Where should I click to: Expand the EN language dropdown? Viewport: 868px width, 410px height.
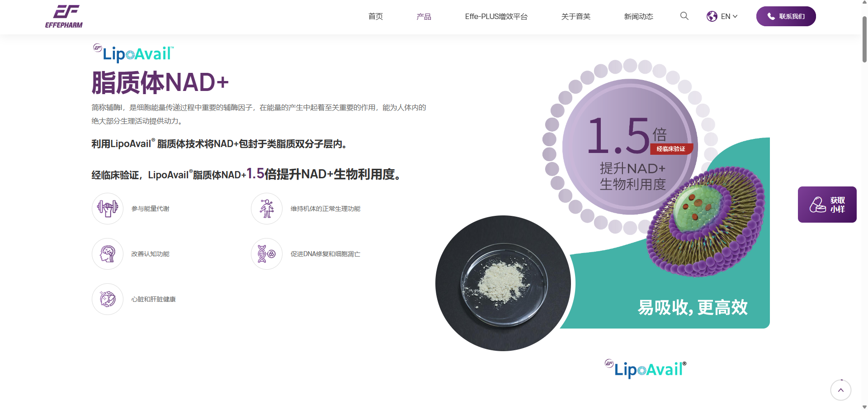coord(729,16)
